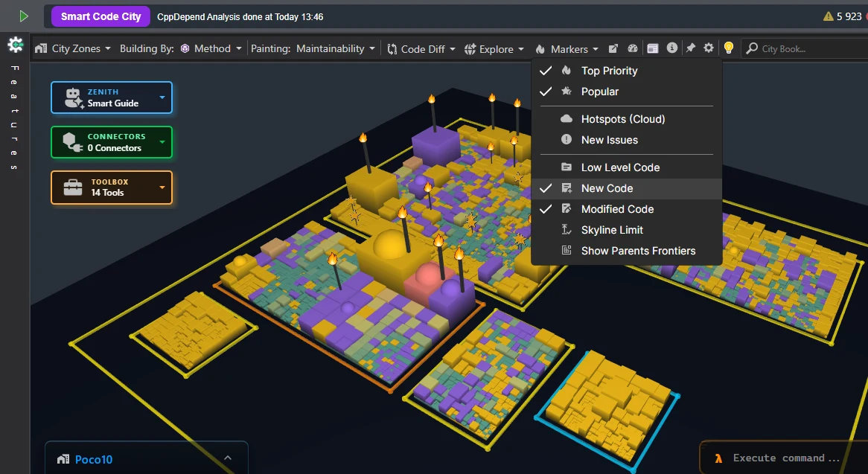
Task: Click the Popular star icon
Action: pyautogui.click(x=567, y=92)
